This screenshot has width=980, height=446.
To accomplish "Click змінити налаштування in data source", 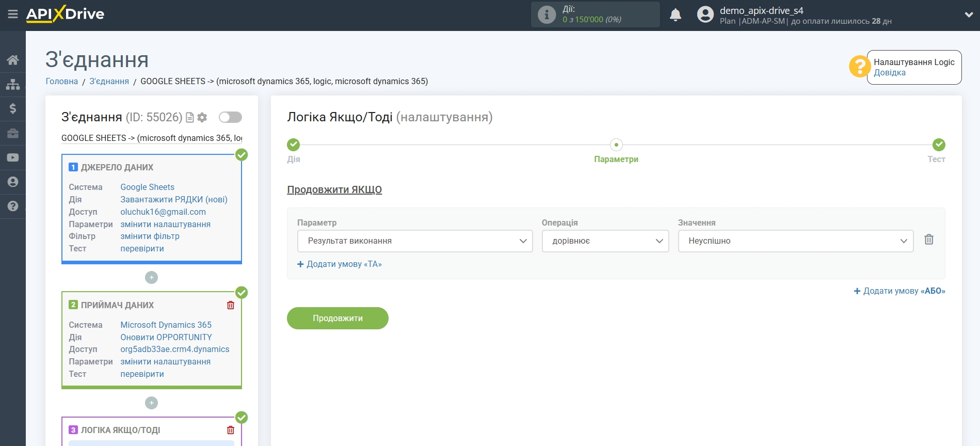I will pyautogui.click(x=166, y=225).
